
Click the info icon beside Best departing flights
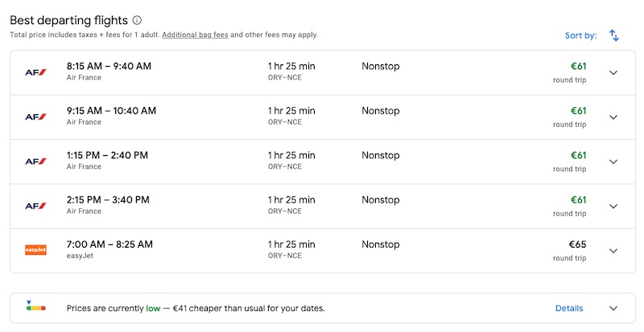137,20
